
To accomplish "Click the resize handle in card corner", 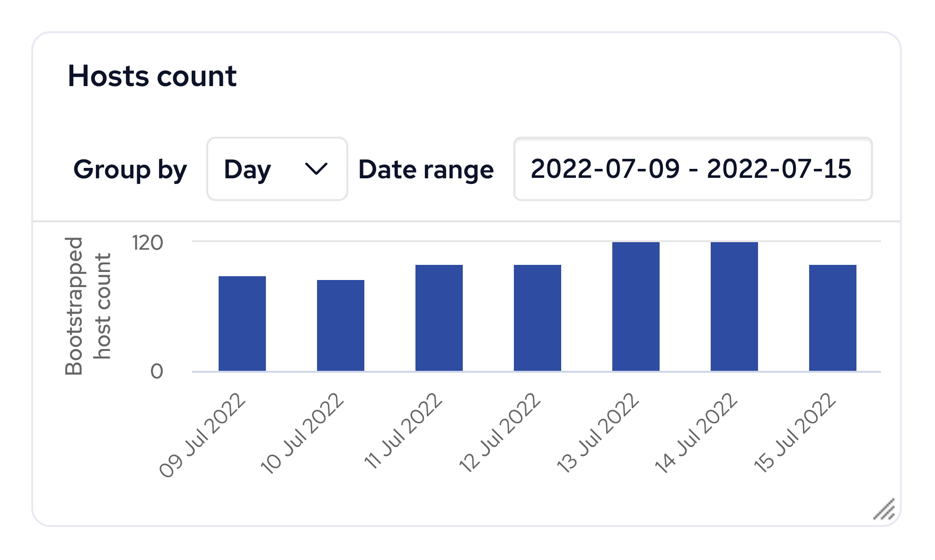I will (x=884, y=509).
